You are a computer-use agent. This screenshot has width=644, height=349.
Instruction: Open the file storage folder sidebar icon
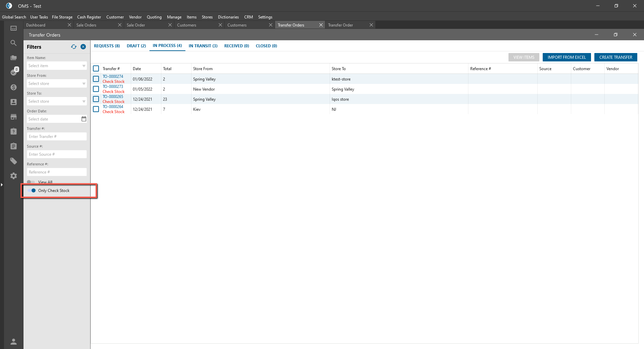[13, 58]
